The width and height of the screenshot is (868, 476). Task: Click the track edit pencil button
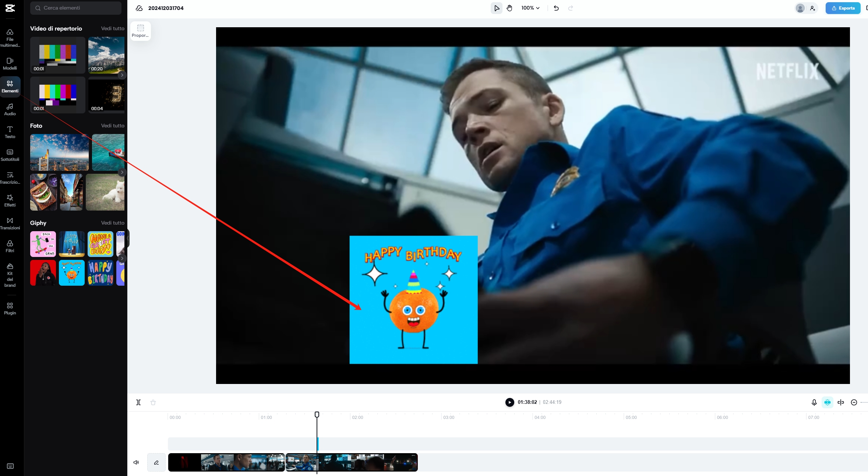click(x=156, y=462)
